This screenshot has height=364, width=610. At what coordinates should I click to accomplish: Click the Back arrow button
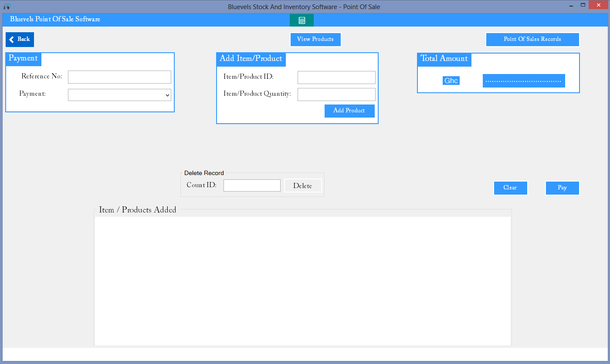[20, 40]
